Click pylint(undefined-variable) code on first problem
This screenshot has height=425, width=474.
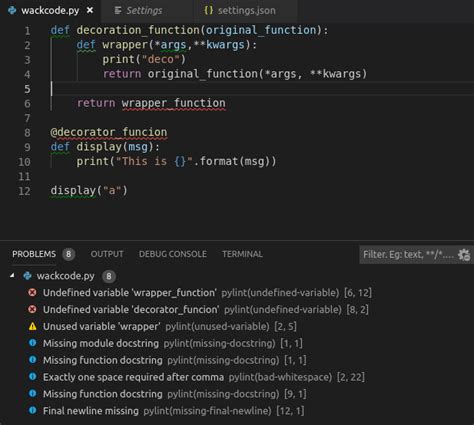tap(280, 293)
